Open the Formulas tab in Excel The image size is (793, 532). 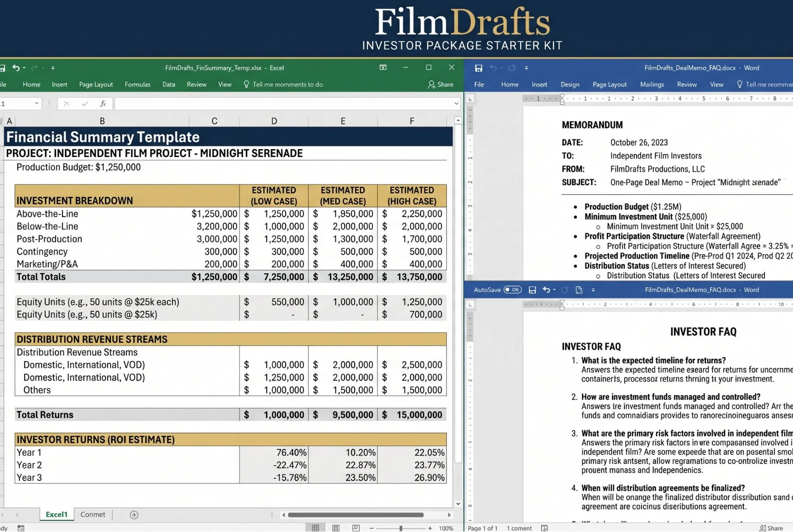click(x=138, y=85)
